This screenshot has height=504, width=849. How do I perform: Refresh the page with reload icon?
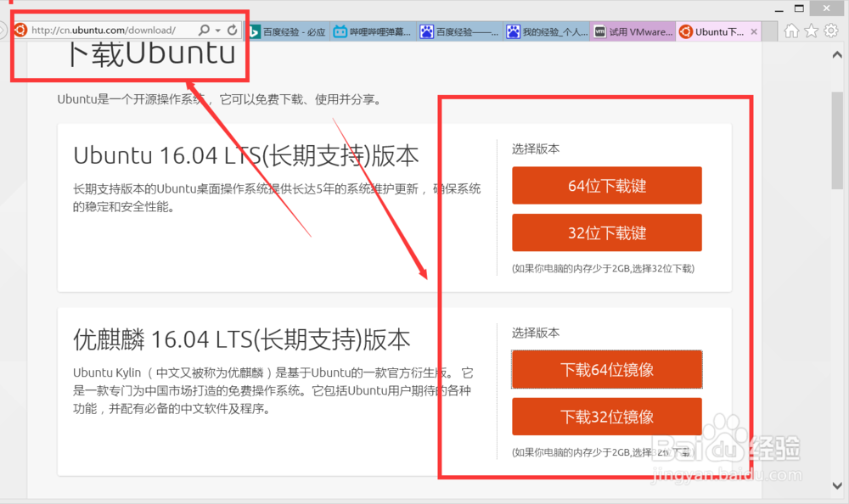click(x=233, y=31)
